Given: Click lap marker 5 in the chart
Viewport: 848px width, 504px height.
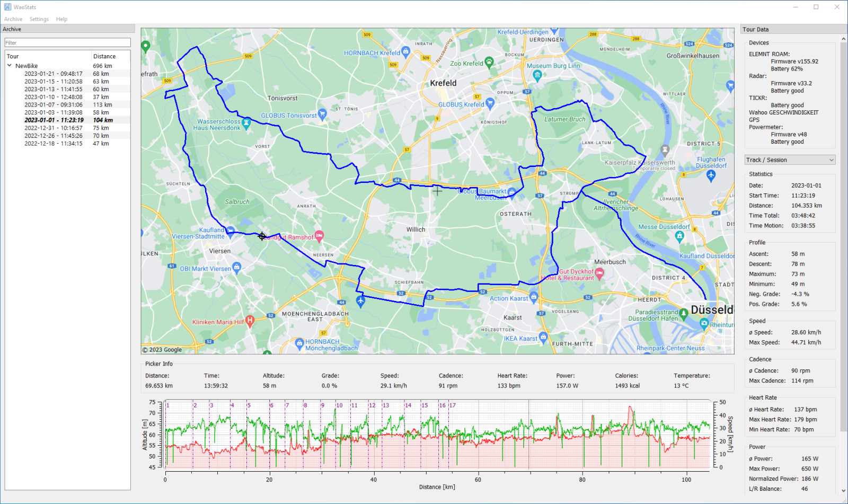Looking at the screenshot, I should [x=249, y=405].
